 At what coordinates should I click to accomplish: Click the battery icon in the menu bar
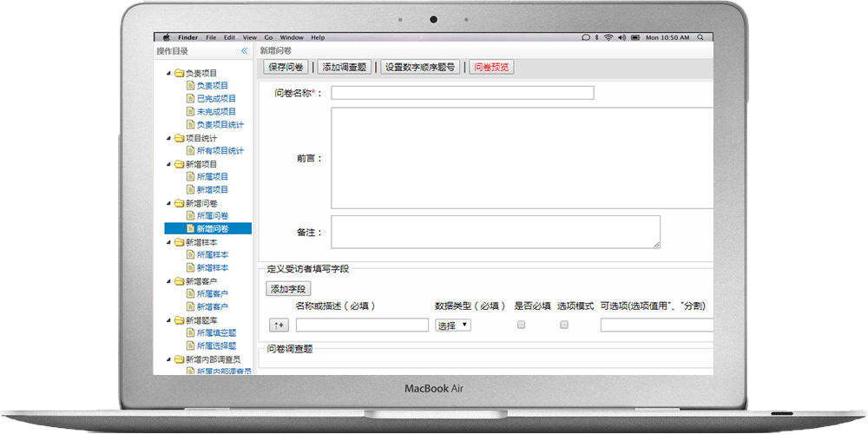[635, 37]
